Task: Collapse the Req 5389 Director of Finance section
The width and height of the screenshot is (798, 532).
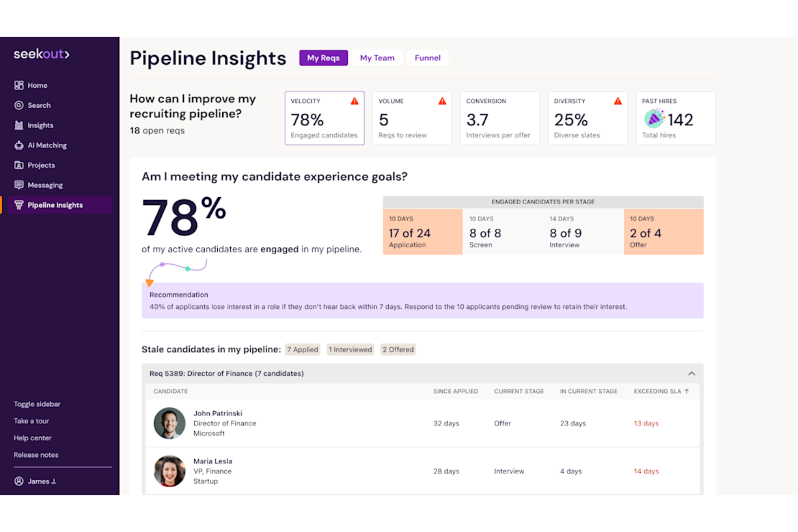Action: click(692, 373)
